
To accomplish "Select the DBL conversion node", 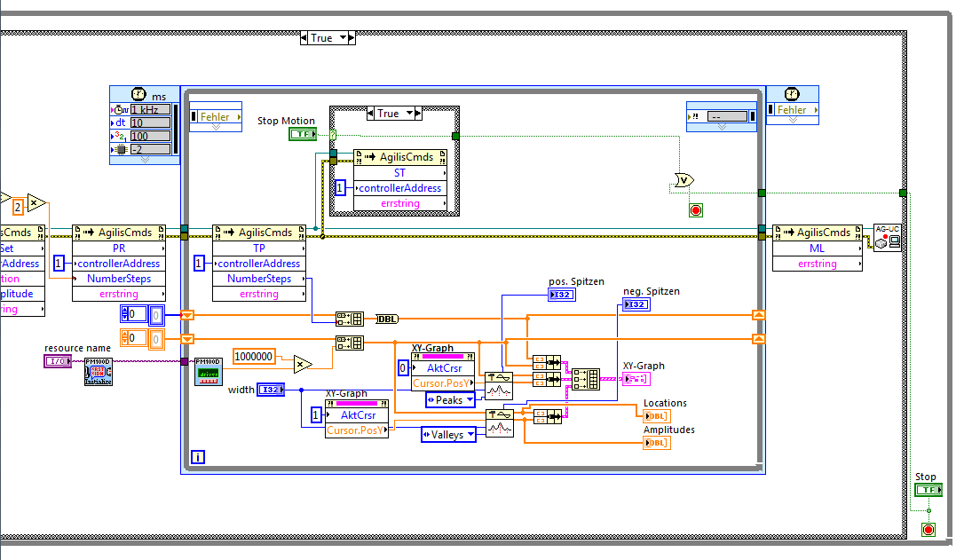I will tap(387, 319).
